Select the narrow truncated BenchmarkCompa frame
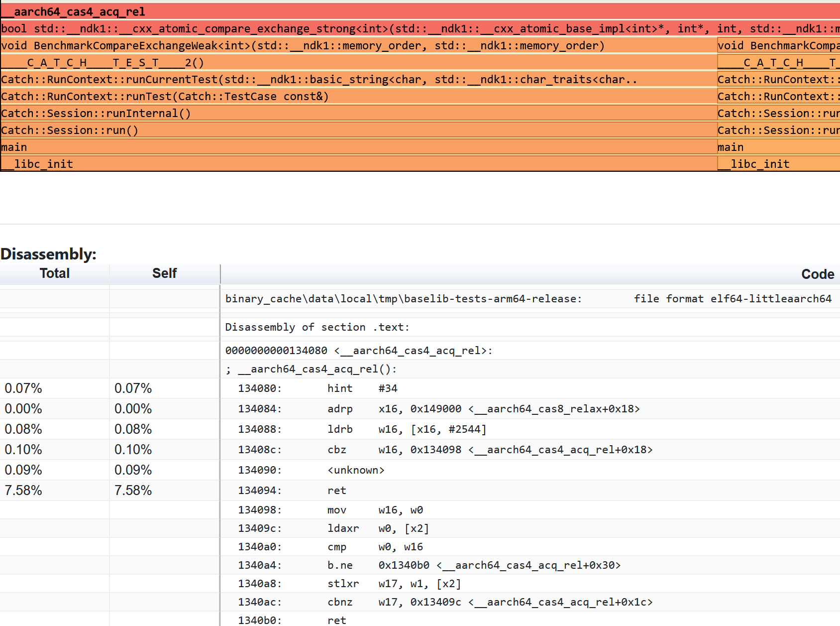This screenshot has height=626, width=840. click(778, 46)
